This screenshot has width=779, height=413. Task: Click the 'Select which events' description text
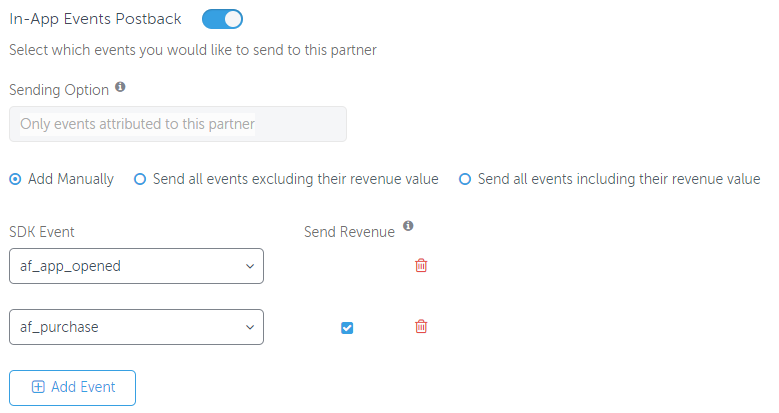click(192, 49)
